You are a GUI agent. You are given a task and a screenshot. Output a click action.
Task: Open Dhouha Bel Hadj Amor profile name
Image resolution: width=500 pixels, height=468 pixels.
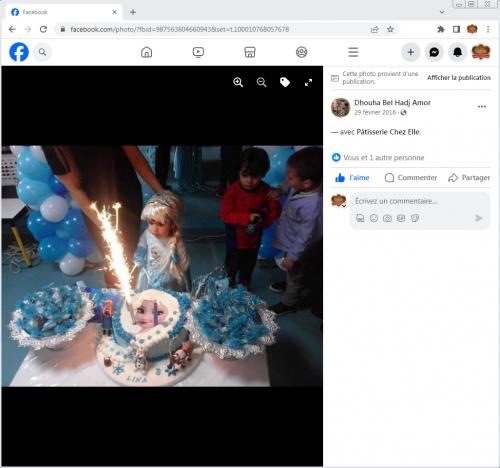click(392, 103)
